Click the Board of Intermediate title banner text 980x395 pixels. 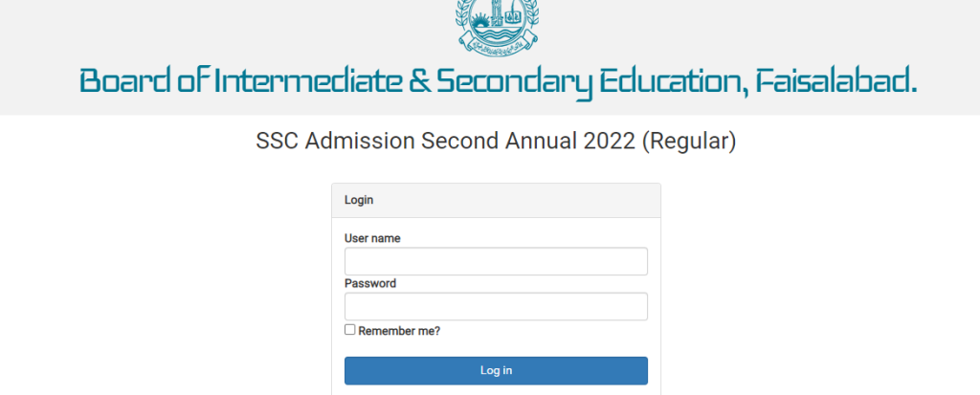[x=498, y=82]
